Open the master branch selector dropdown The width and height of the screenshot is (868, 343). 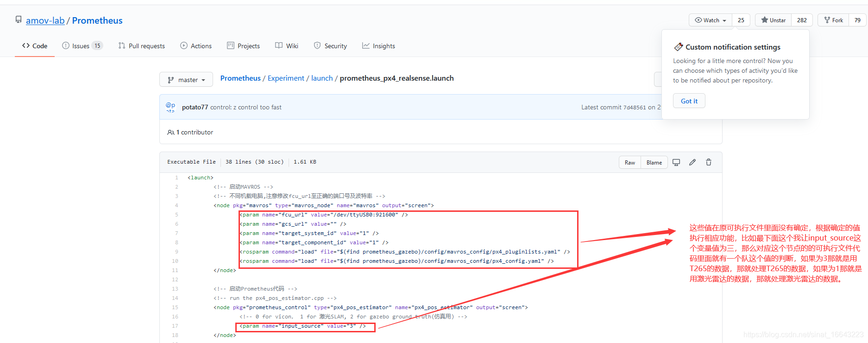click(x=186, y=80)
